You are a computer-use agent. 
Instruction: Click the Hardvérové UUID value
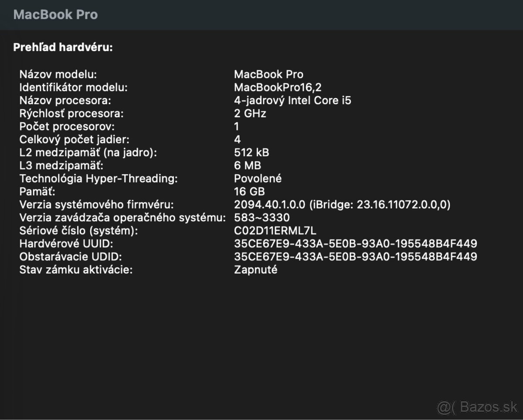click(355, 244)
